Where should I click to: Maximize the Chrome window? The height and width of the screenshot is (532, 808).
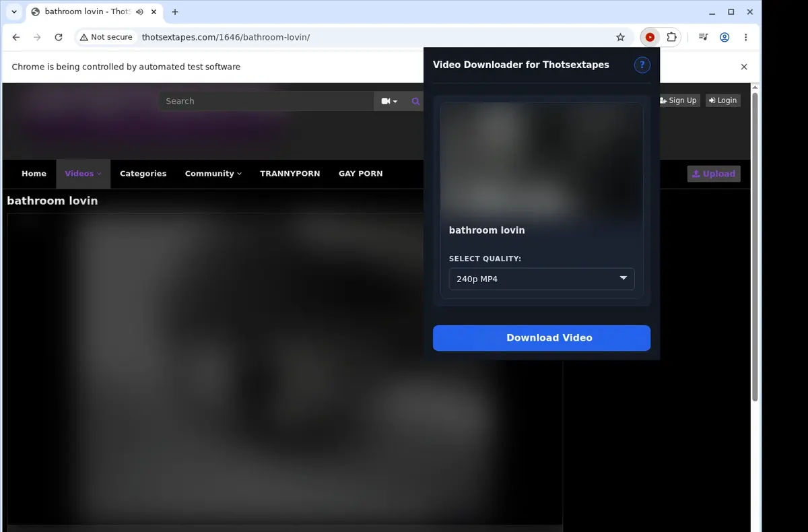(731, 12)
